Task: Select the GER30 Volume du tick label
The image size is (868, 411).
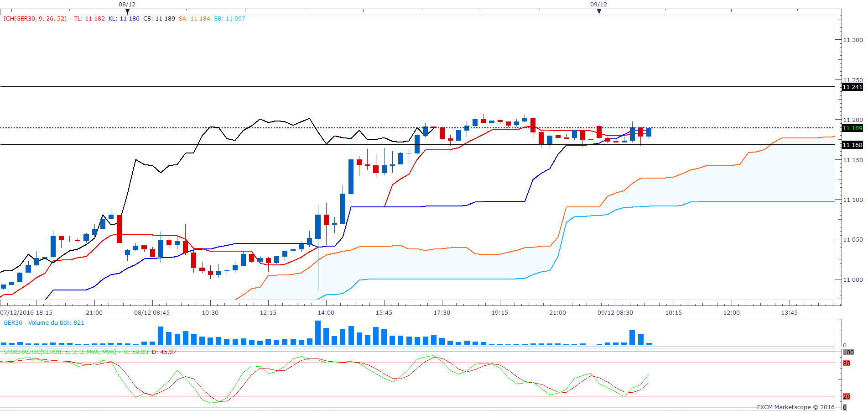Action: coord(44,323)
